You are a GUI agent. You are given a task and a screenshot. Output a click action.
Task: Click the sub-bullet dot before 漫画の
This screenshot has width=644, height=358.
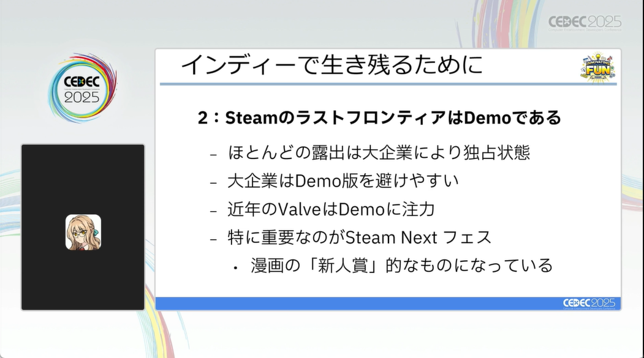coord(235,267)
